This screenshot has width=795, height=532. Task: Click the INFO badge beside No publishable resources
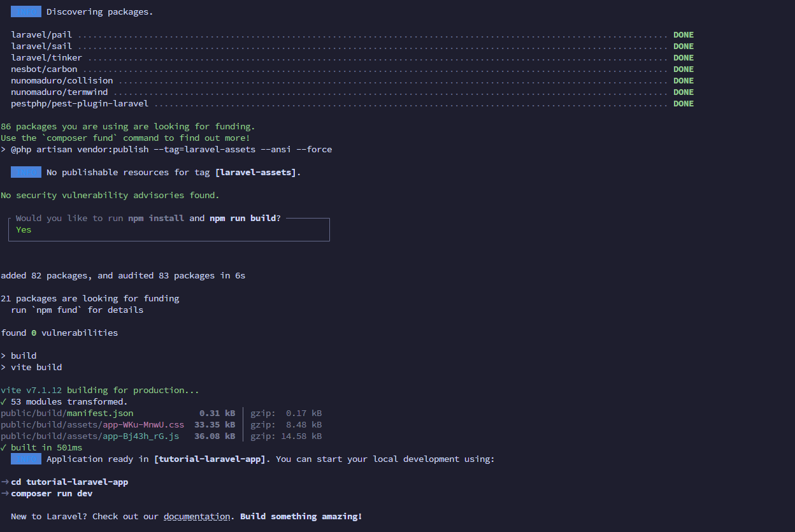pyautogui.click(x=26, y=173)
